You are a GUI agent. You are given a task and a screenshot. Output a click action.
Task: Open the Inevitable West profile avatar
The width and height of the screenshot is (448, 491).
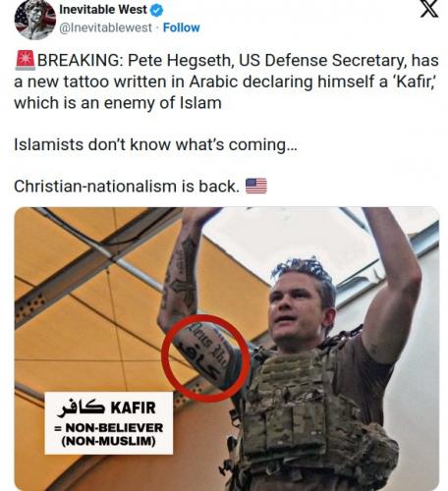35,20
